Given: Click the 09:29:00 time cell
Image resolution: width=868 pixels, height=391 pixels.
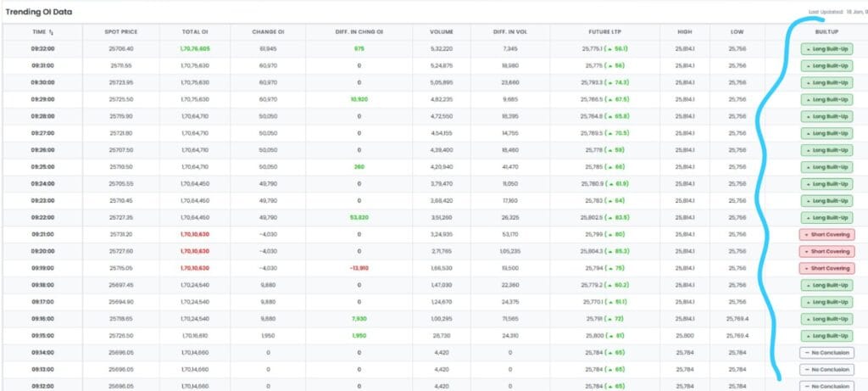Looking at the screenshot, I should [x=43, y=100].
